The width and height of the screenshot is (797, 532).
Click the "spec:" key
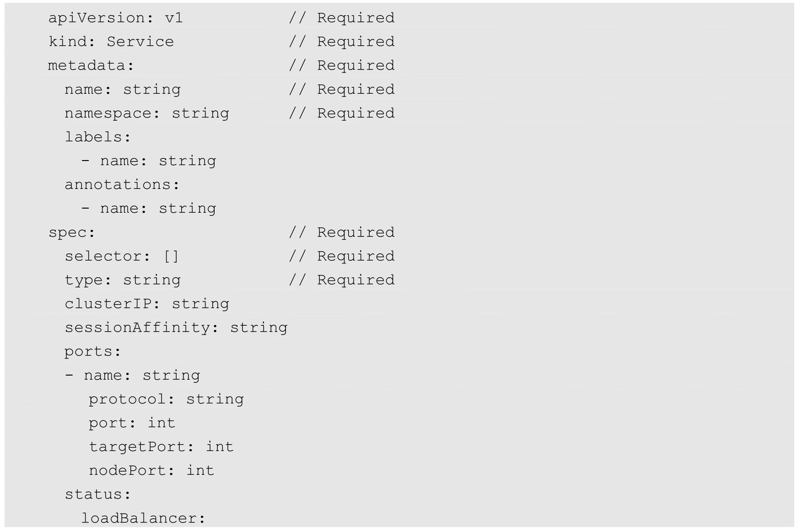(x=72, y=232)
